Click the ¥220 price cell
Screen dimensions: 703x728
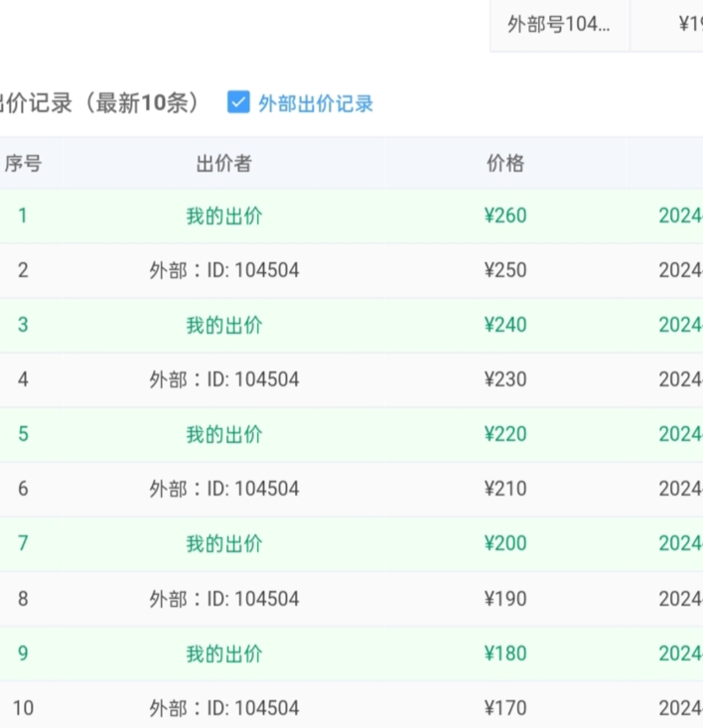pos(504,434)
